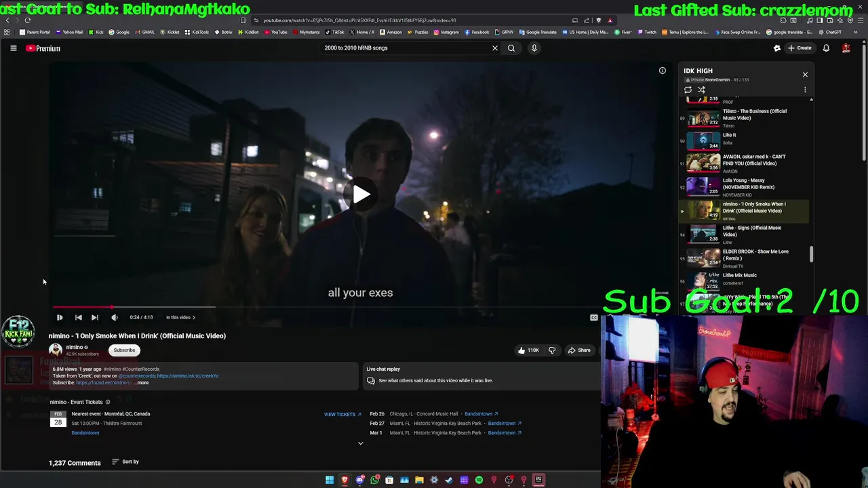Skip to the previous video
Viewport: 868px width, 488px height.
(x=79, y=317)
